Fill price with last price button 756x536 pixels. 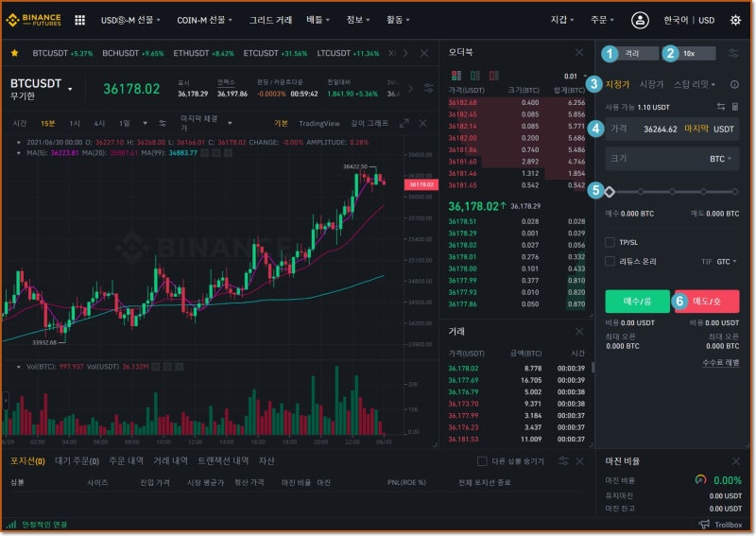click(x=696, y=129)
